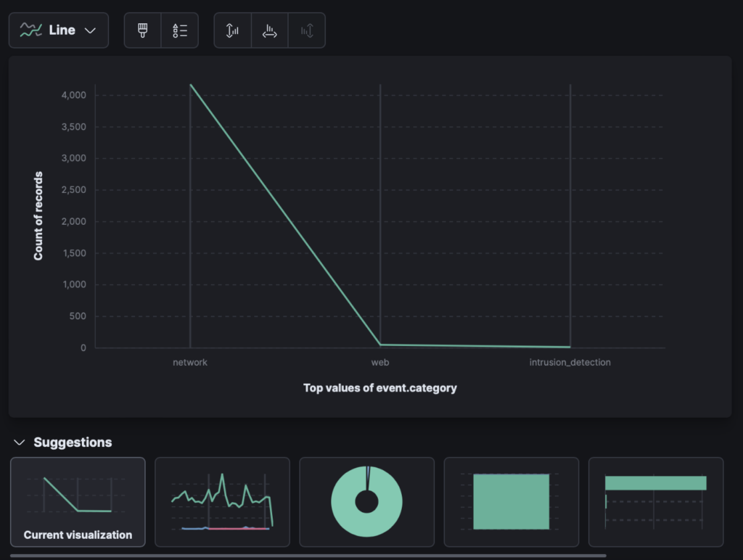Open left axis settings

[x=233, y=30]
